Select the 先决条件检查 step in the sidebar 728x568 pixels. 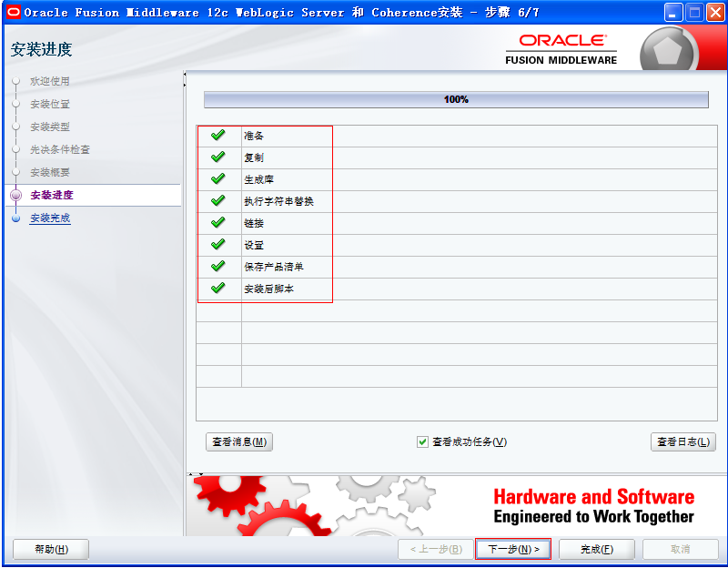(60, 149)
